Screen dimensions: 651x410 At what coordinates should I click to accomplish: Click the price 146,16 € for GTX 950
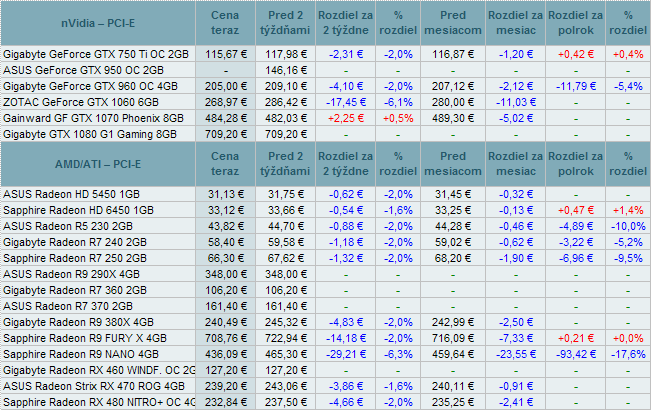(x=286, y=70)
